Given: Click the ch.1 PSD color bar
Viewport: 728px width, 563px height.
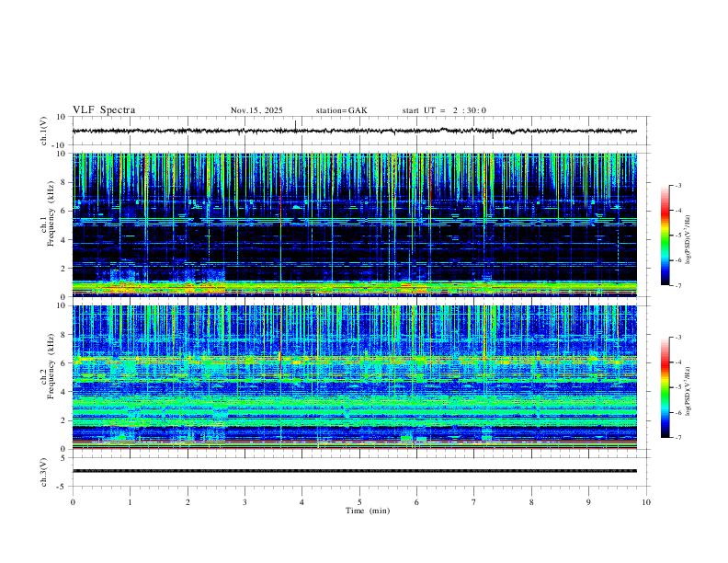Looking at the screenshot, I should point(665,236).
